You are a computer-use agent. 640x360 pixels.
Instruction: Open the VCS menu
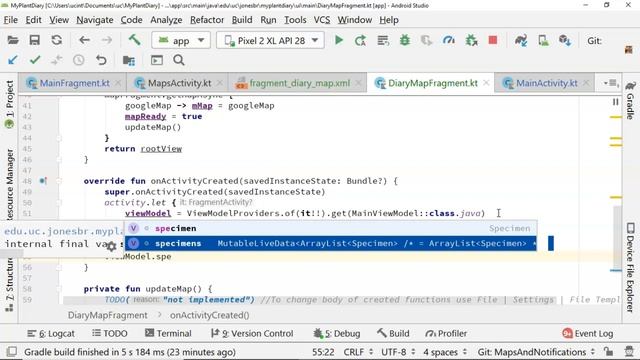[322, 20]
